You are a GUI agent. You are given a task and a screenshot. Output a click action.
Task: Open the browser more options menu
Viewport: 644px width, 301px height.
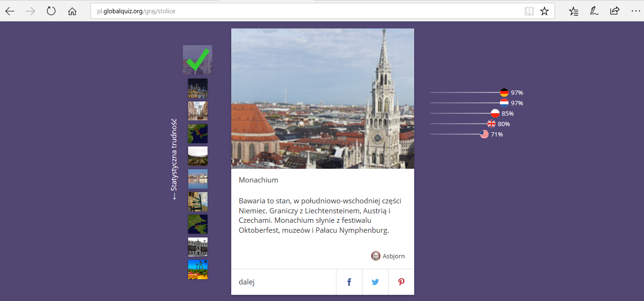[635, 11]
